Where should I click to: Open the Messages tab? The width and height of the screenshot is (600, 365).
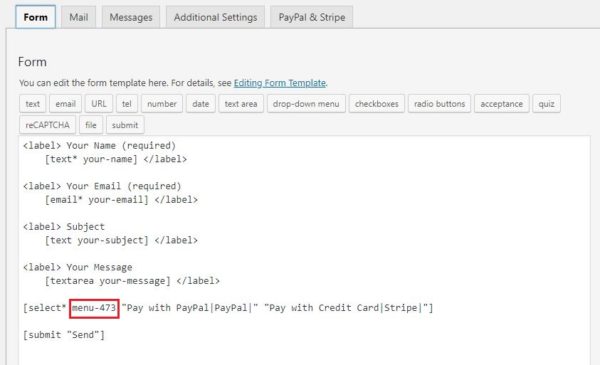click(131, 17)
